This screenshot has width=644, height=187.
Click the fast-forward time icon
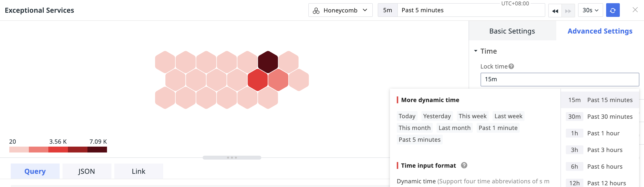click(x=568, y=11)
